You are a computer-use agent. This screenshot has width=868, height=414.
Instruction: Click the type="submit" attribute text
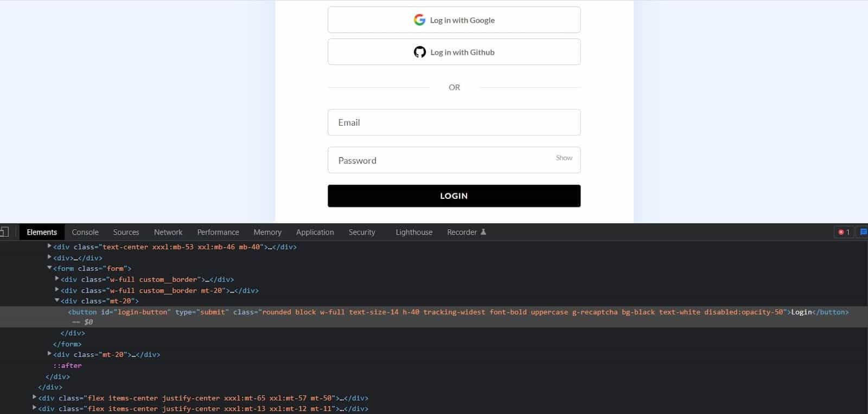pyautogui.click(x=202, y=312)
